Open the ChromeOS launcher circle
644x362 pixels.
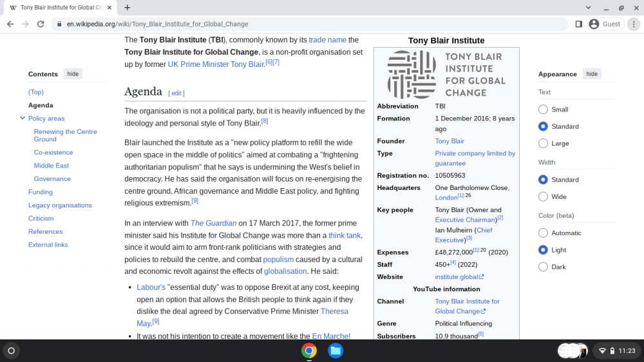coord(12,350)
